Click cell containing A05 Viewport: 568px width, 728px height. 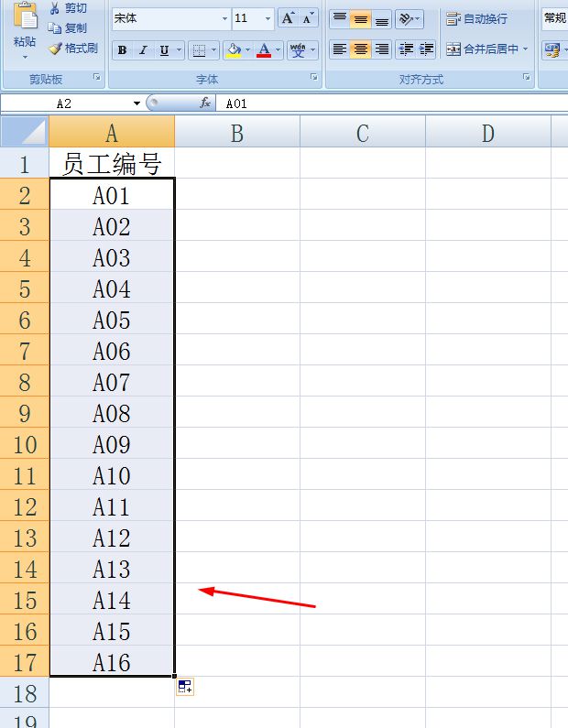[112, 319]
